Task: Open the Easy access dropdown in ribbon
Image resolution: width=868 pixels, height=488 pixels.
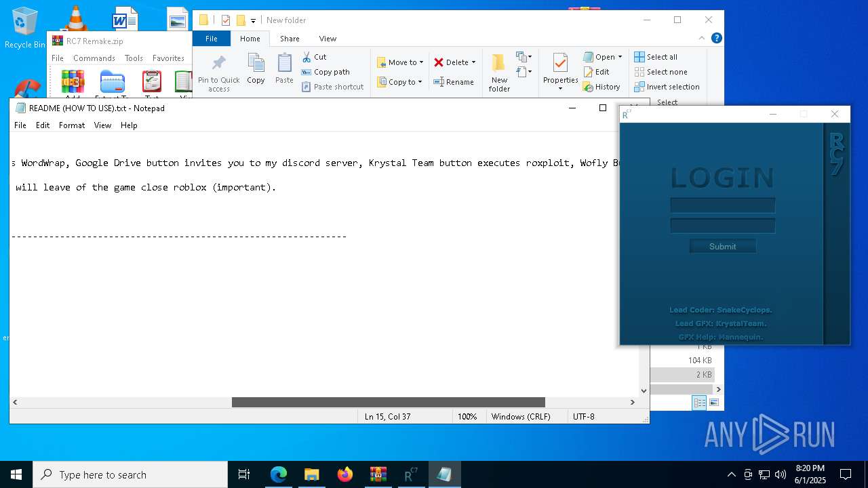Action: tap(524, 71)
